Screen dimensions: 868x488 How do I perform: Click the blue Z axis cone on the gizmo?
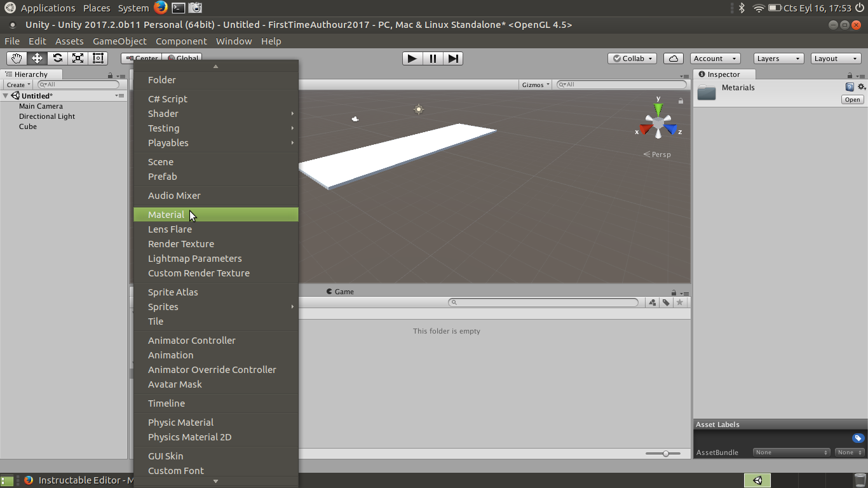(671, 130)
